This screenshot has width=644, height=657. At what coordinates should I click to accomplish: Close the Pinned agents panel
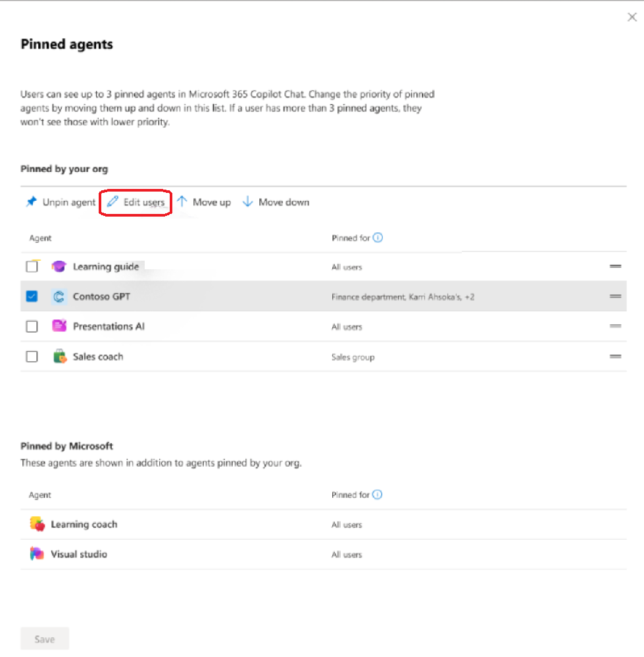coord(632,18)
